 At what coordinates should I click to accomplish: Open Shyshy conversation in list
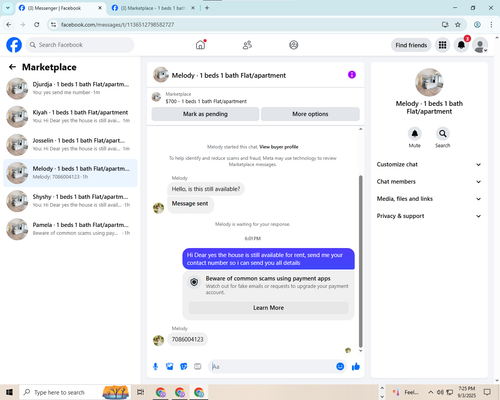coord(70,201)
